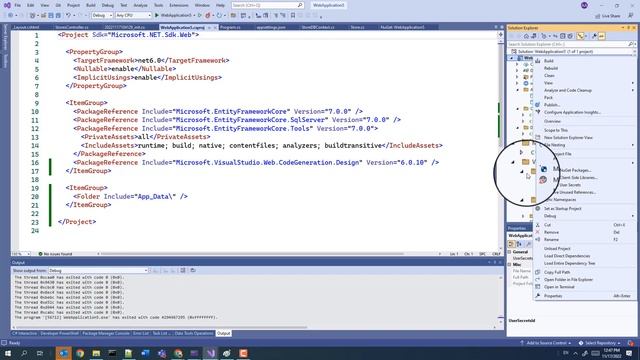Click the taskbar search magnifier
Viewport: 640px width, 360px height.
coord(24,353)
